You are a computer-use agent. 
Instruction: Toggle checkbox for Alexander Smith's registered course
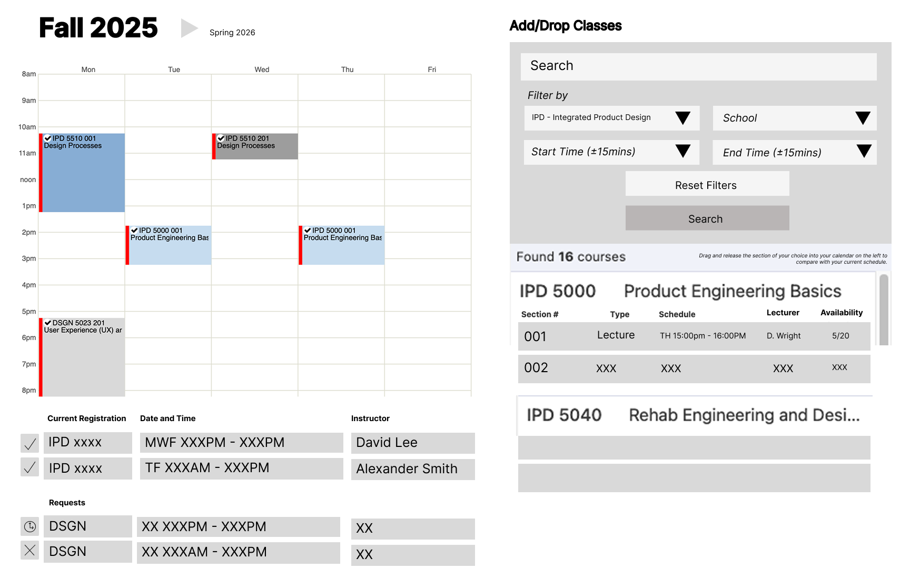[30, 467]
